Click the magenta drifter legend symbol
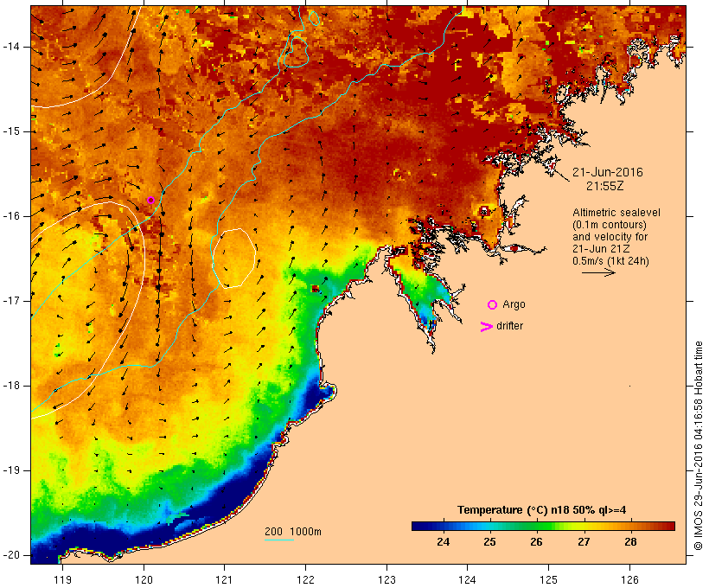 coord(486,327)
